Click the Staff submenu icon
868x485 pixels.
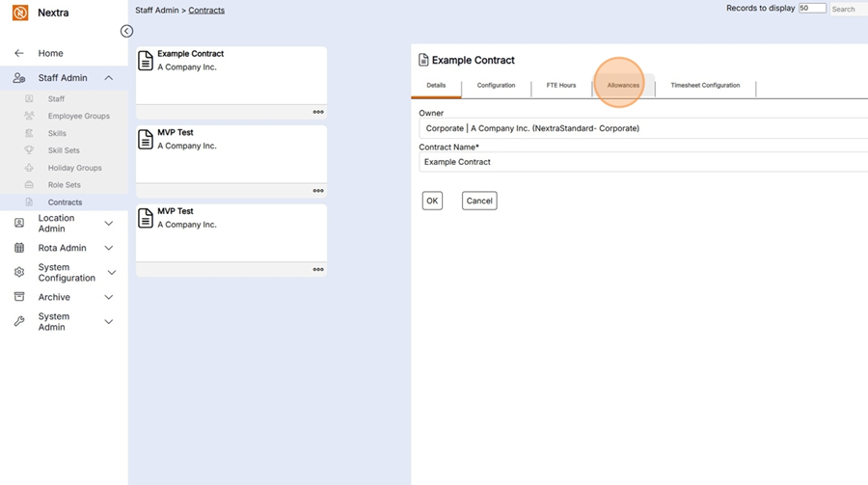click(29, 98)
